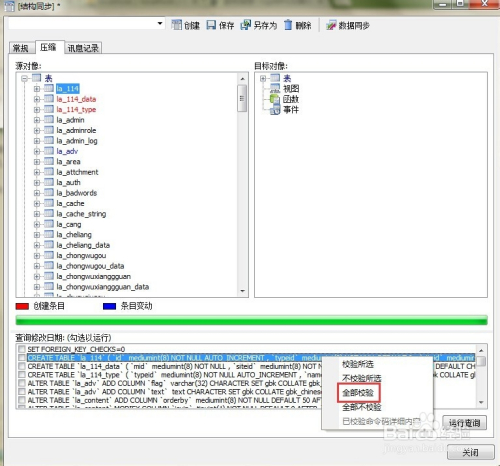500x466 pixels.
Task: Click the table icon of la_adminrole
Action: coord(49,130)
